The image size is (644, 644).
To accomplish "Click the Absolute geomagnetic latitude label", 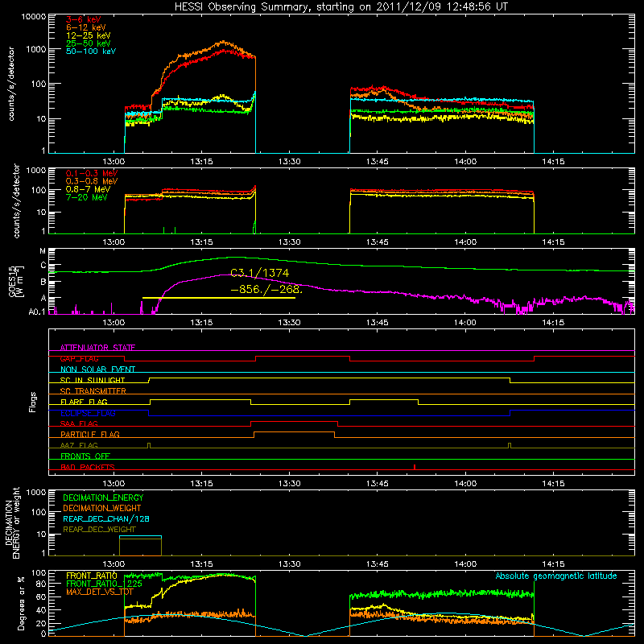I will coord(556,576).
